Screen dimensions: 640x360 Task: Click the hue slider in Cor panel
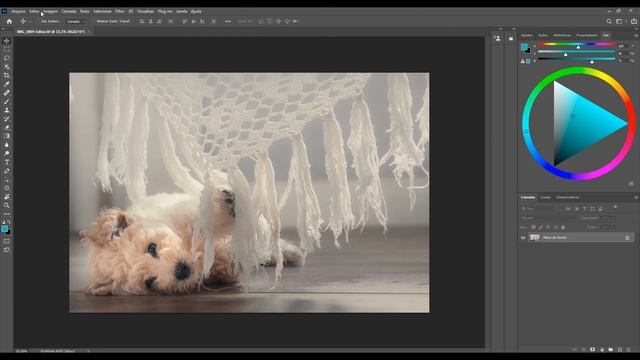pos(576,44)
